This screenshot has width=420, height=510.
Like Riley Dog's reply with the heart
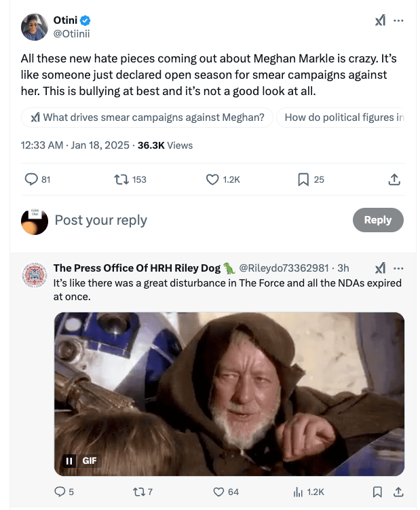[x=218, y=492]
